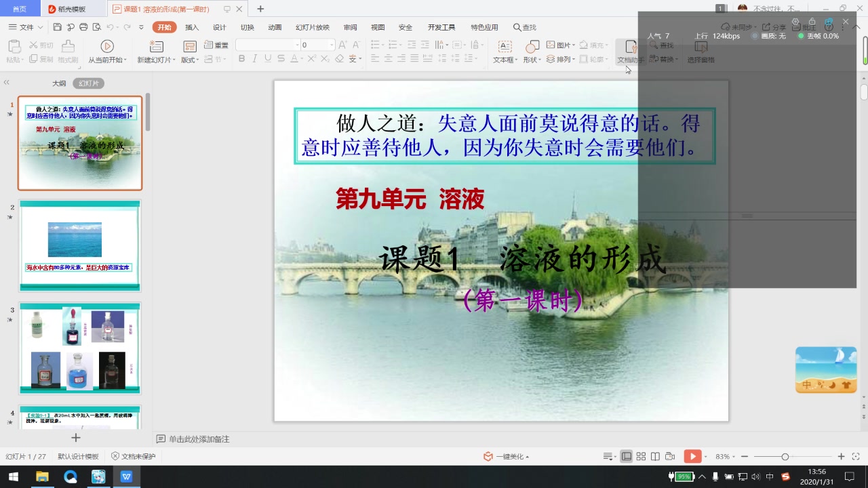Click the add slide plus button below thumbnails
Screen dimensions: 868x488
tap(76, 438)
